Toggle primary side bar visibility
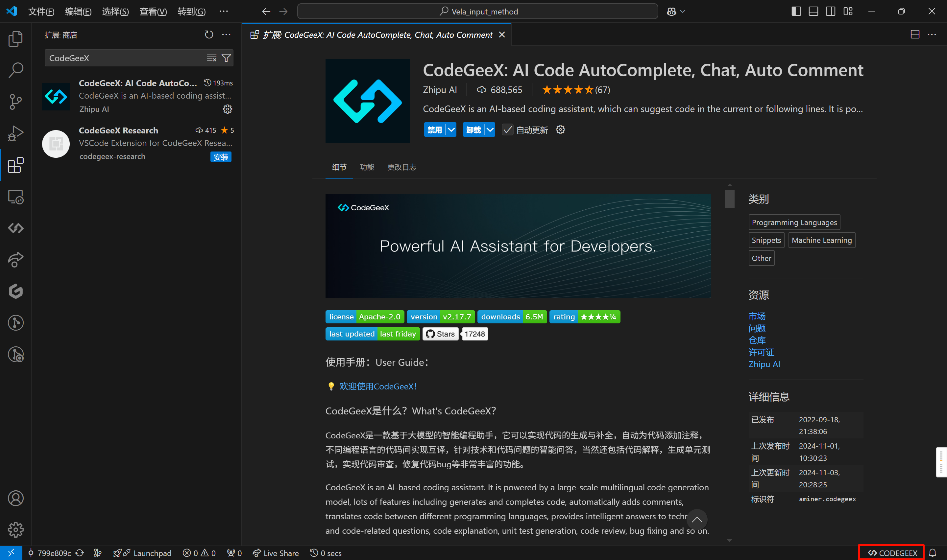The height and width of the screenshot is (560, 947). click(x=796, y=12)
